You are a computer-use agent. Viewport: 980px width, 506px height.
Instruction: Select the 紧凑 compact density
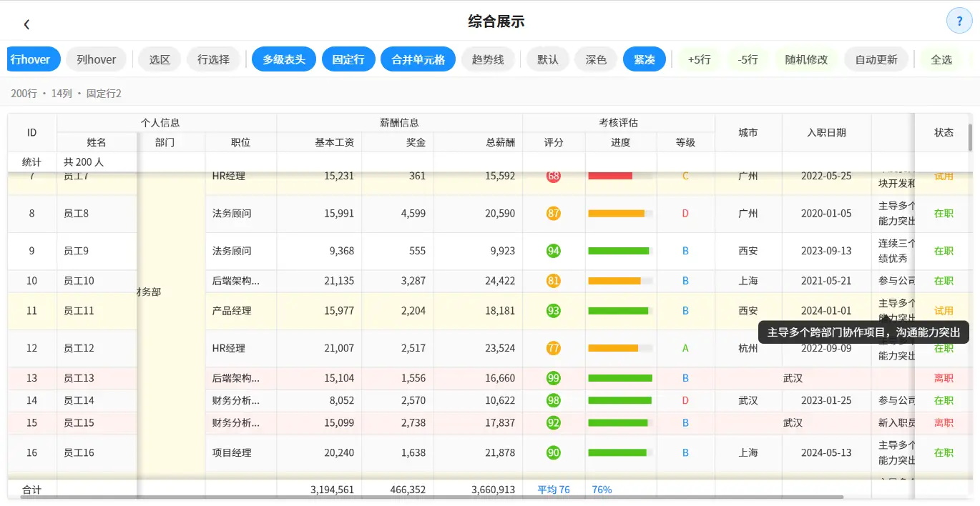tap(644, 59)
